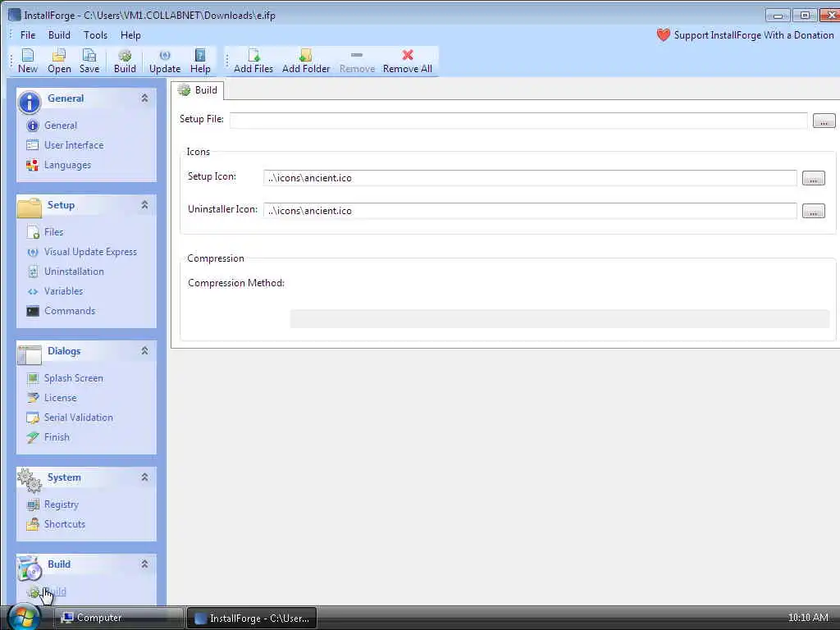The width and height of the screenshot is (840, 630).
Task: Select the Build item in the sidebar
Action: (x=47, y=592)
